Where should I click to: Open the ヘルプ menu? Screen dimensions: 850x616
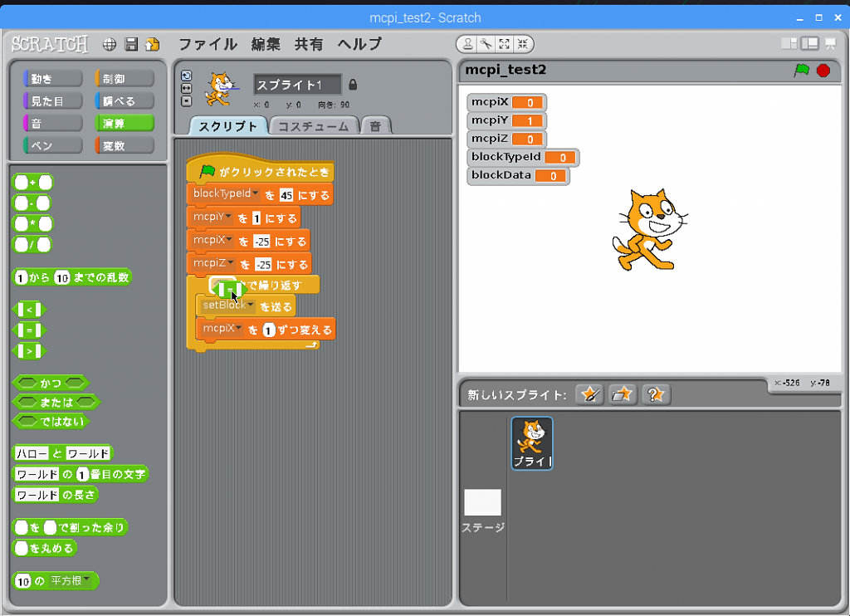[359, 44]
